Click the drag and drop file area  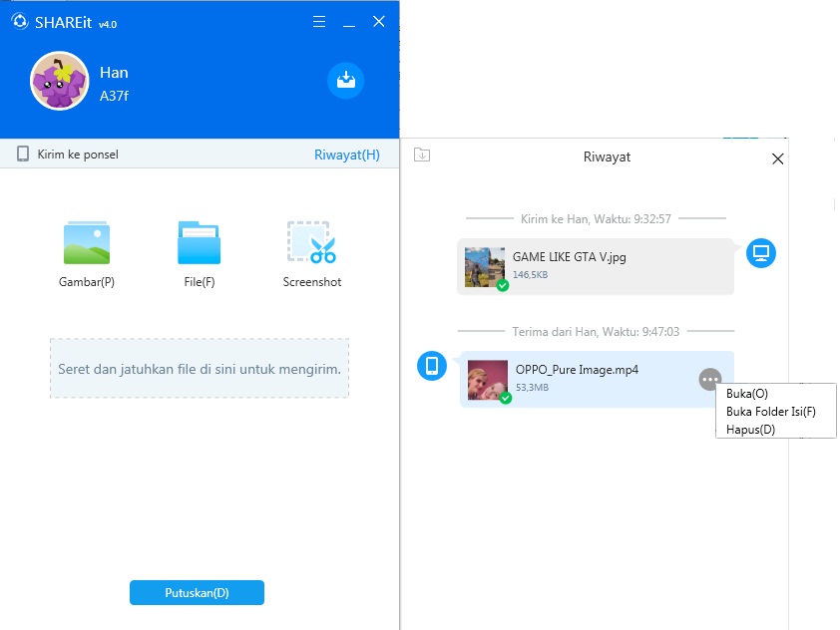(x=200, y=368)
